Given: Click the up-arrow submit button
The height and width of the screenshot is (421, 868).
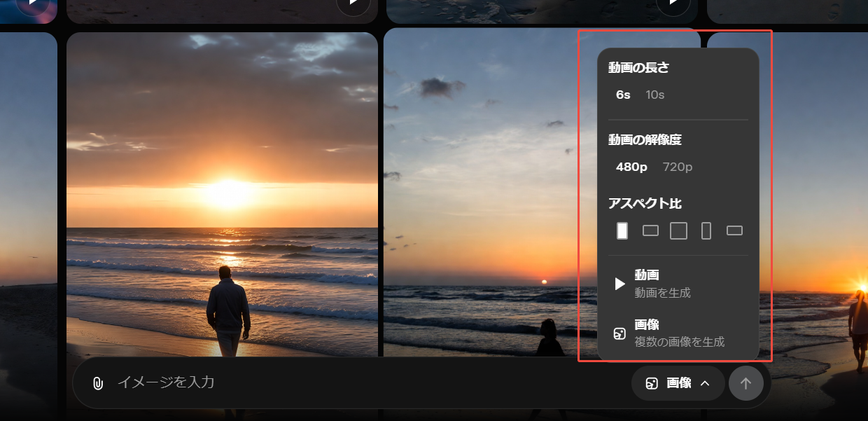Looking at the screenshot, I should [x=746, y=383].
